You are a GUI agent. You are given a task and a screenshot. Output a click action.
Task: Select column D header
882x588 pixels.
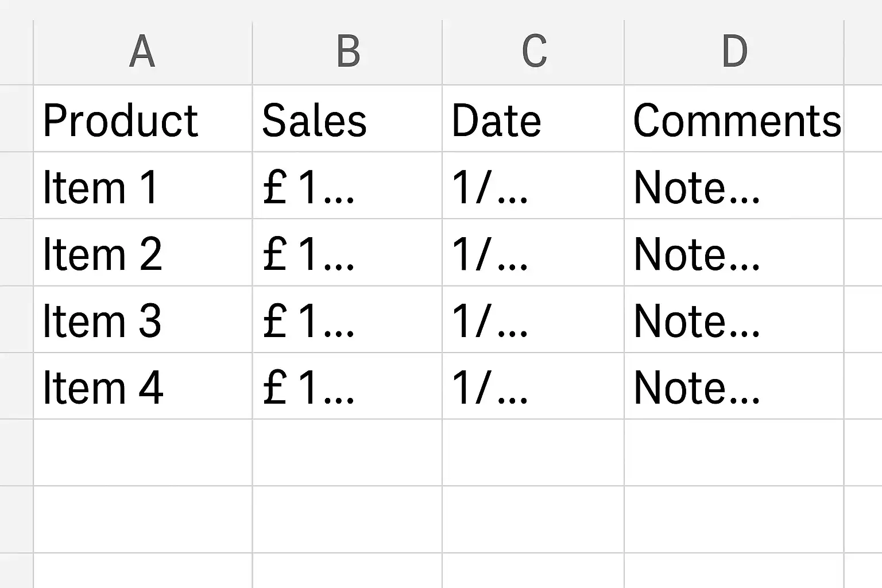point(734,52)
